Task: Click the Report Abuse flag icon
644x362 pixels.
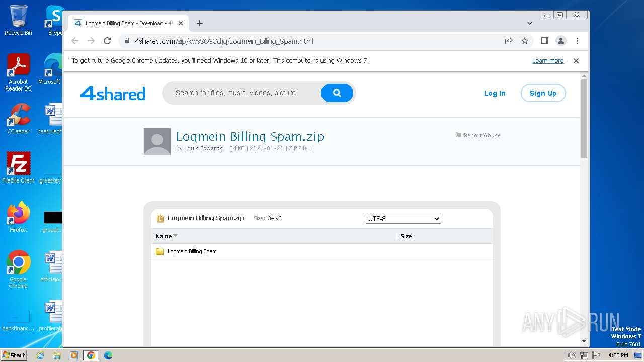Action: [x=458, y=135]
